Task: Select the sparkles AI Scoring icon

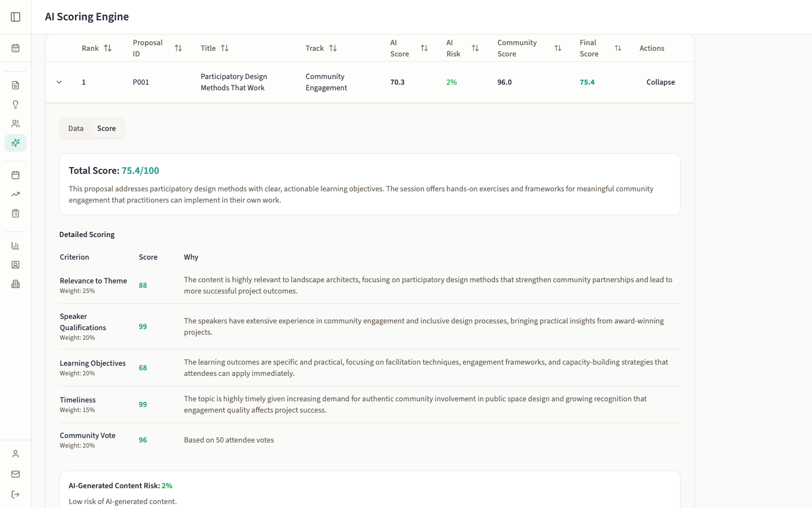Action: tap(16, 143)
